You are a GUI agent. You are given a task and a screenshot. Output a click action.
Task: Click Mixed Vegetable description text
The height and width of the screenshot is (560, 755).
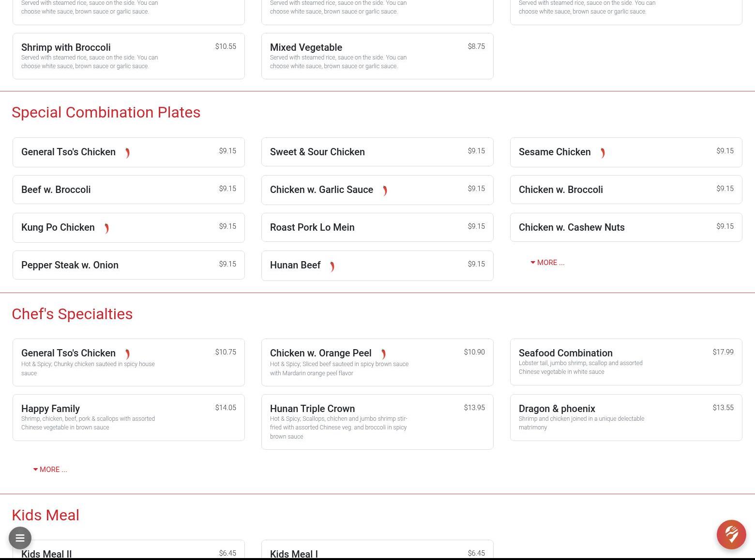[338, 62]
